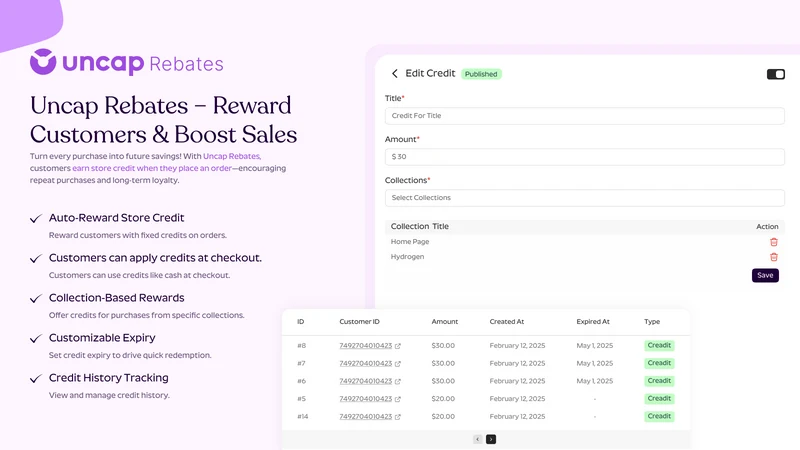Click the Action column header
800x450 pixels.
tap(767, 227)
